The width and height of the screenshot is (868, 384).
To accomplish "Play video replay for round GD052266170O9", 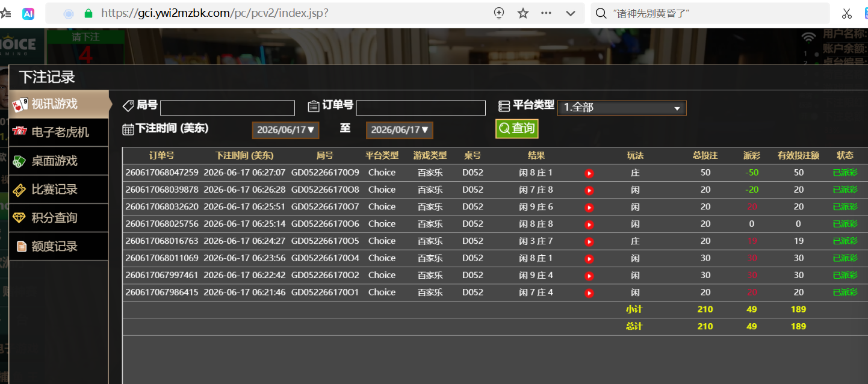I will pos(589,173).
